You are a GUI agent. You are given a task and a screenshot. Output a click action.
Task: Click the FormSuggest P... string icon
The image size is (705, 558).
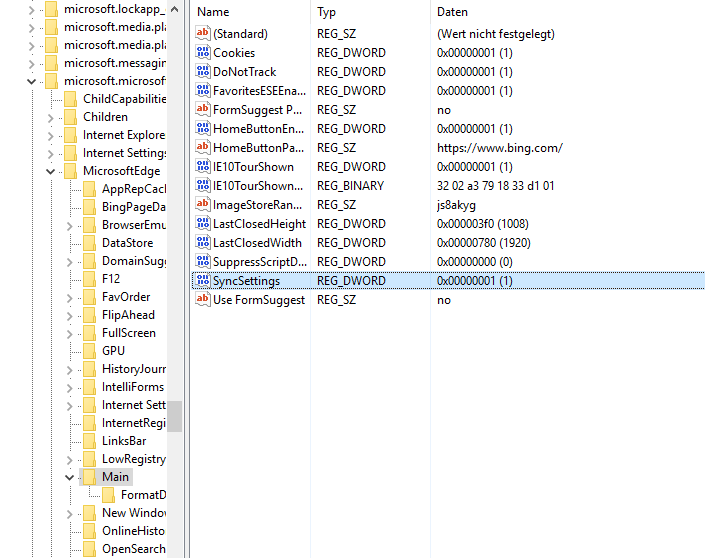202,109
